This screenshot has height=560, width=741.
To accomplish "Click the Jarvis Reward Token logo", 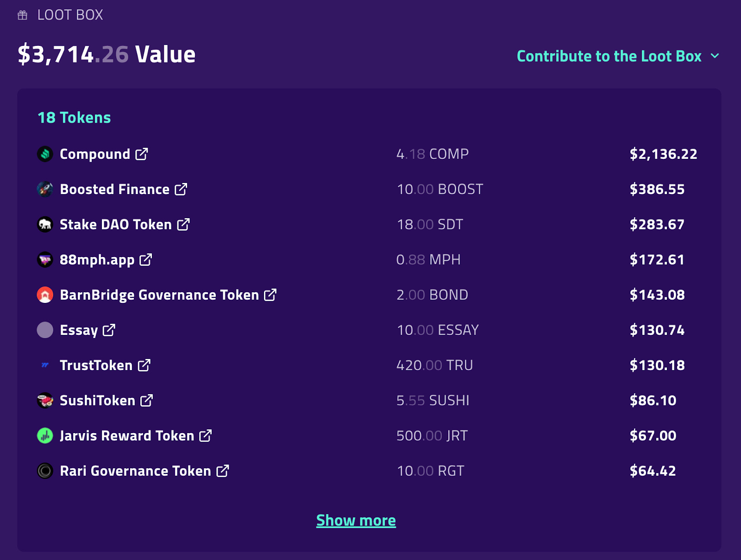I will click(x=45, y=435).
